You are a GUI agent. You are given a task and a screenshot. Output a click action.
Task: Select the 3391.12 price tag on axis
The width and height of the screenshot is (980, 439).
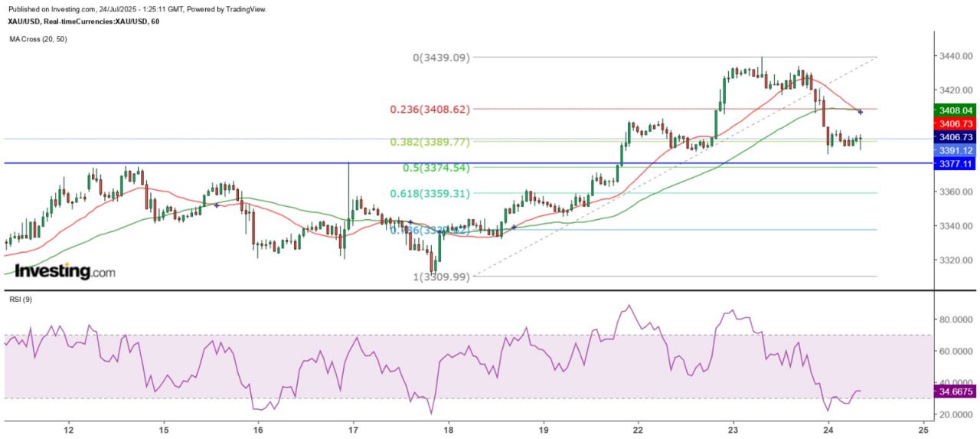pos(954,150)
